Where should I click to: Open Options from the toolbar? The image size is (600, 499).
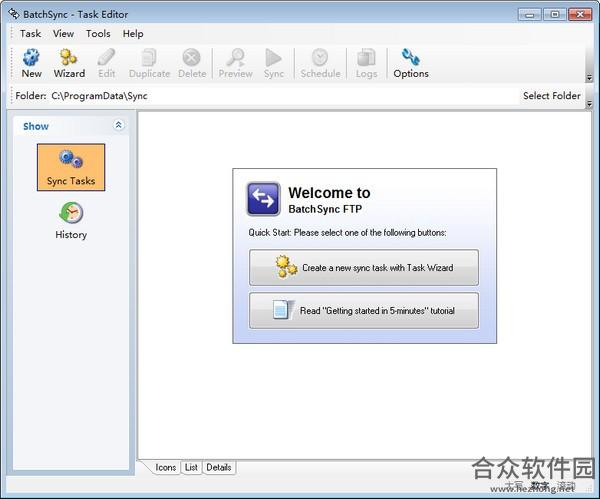coord(411,63)
